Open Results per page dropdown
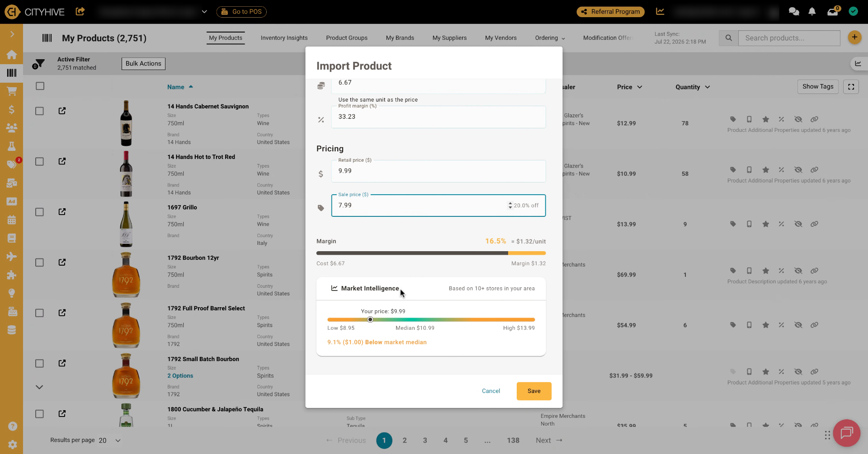The height and width of the screenshot is (454, 868). click(109, 440)
